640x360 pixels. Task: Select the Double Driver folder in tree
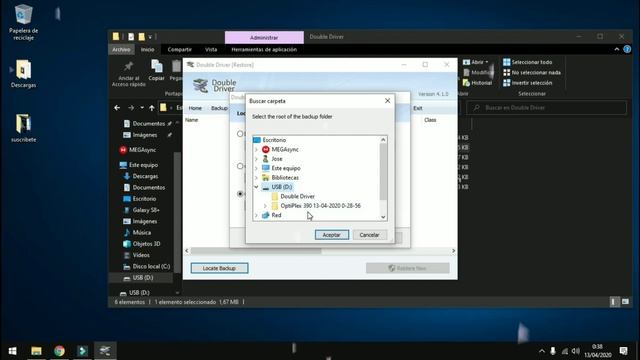pyautogui.click(x=297, y=196)
